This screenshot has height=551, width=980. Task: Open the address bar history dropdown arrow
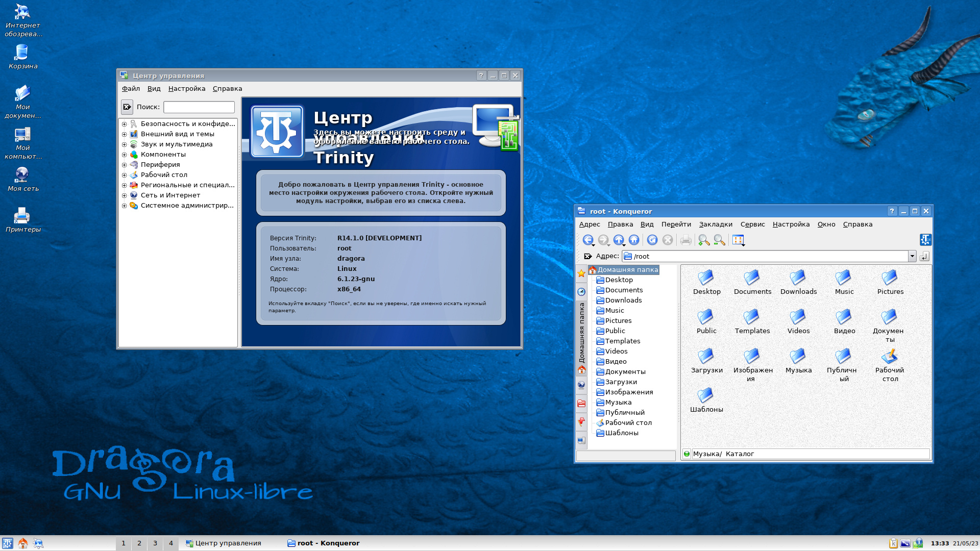(912, 256)
